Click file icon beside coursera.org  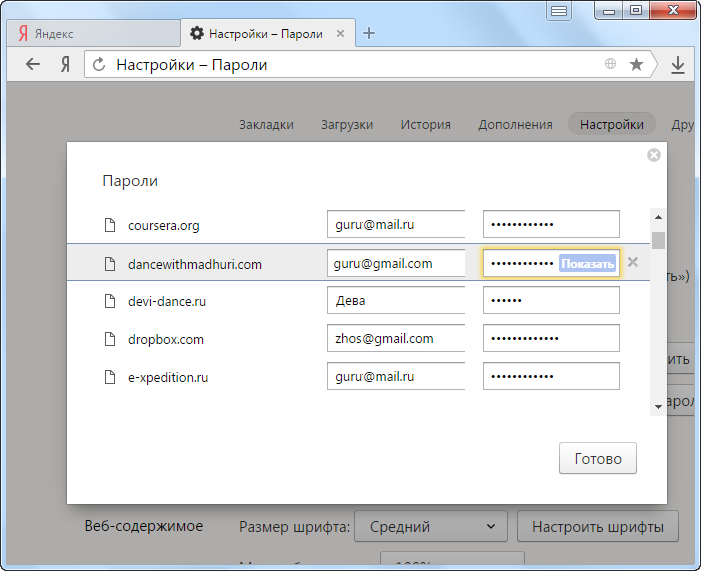click(x=110, y=225)
